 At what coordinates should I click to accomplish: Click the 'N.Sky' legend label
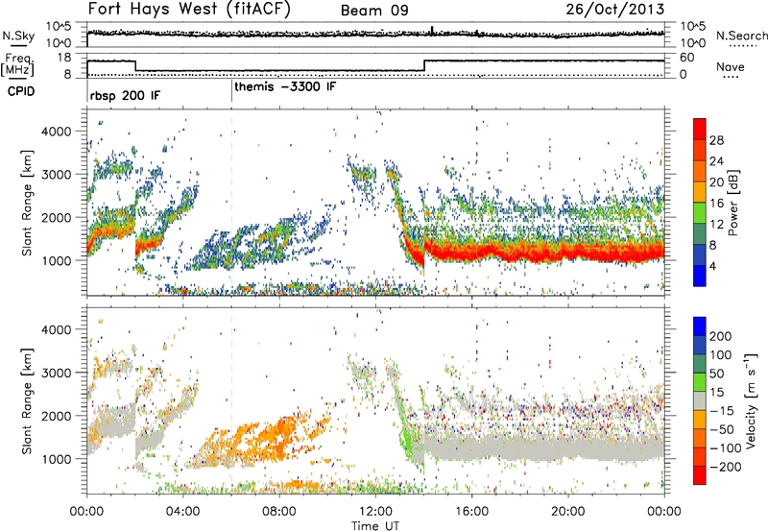[18, 36]
